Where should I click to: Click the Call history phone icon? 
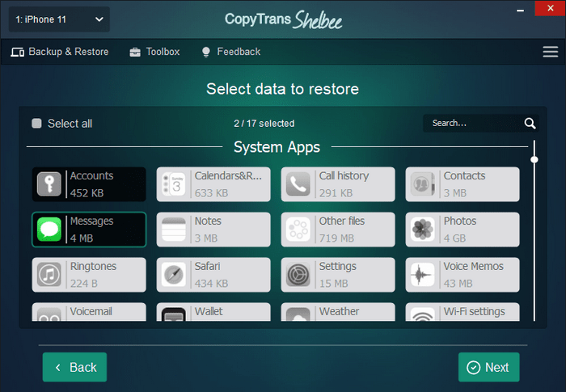click(298, 184)
